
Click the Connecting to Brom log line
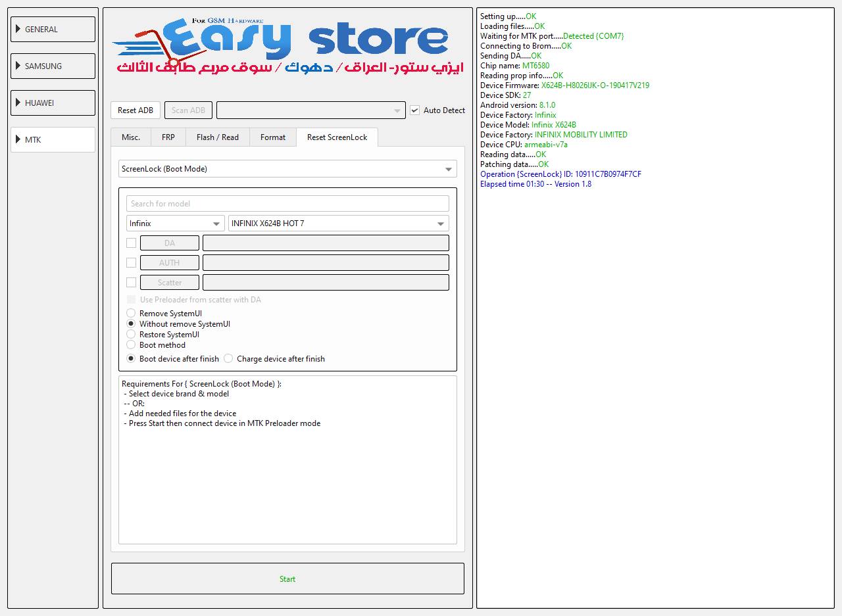[526, 46]
